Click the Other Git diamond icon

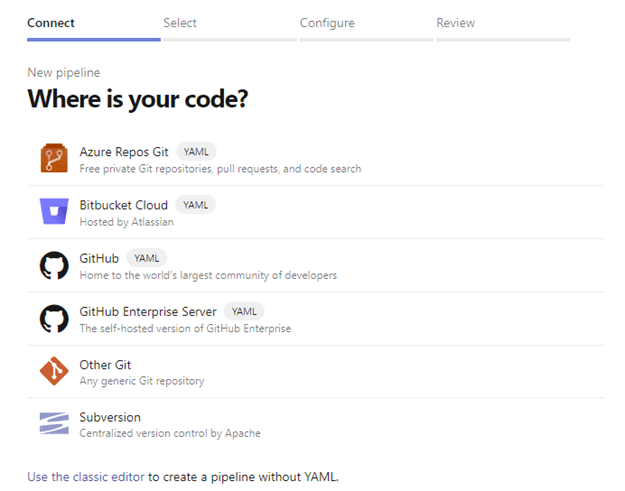tap(53, 371)
